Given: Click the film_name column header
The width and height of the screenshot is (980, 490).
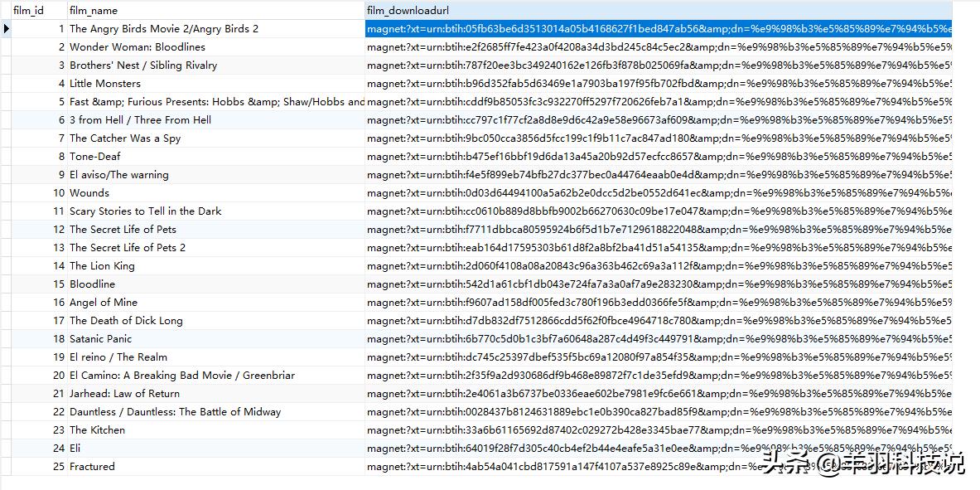Looking at the screenshot, I should tap(94, 11).
